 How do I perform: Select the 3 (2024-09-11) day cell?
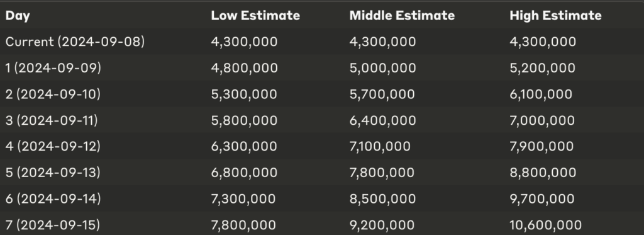52,120
